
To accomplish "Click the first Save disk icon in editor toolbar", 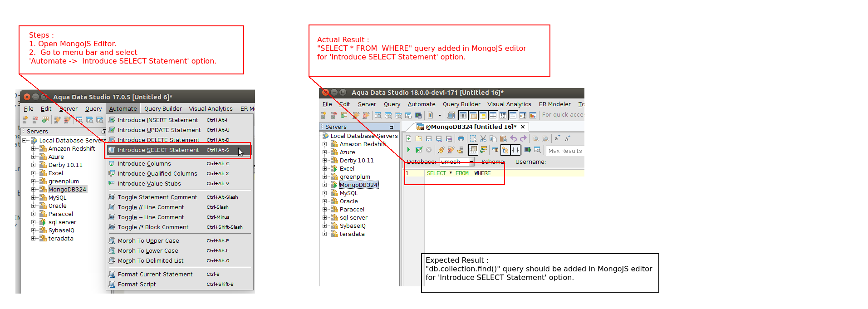I will (x=429, y=138).
